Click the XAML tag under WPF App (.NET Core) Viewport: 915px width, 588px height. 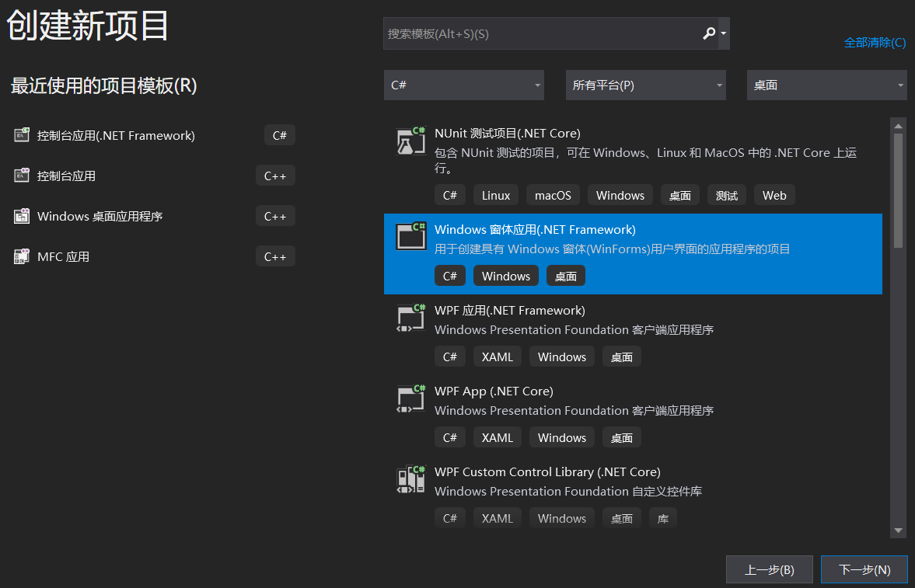click(498, 437)
